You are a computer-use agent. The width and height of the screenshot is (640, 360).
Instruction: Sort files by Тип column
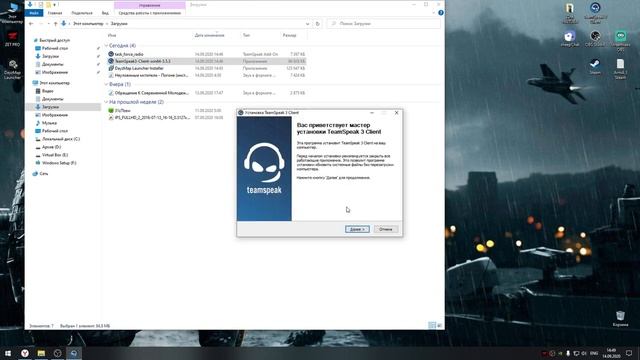pos(247,36)
